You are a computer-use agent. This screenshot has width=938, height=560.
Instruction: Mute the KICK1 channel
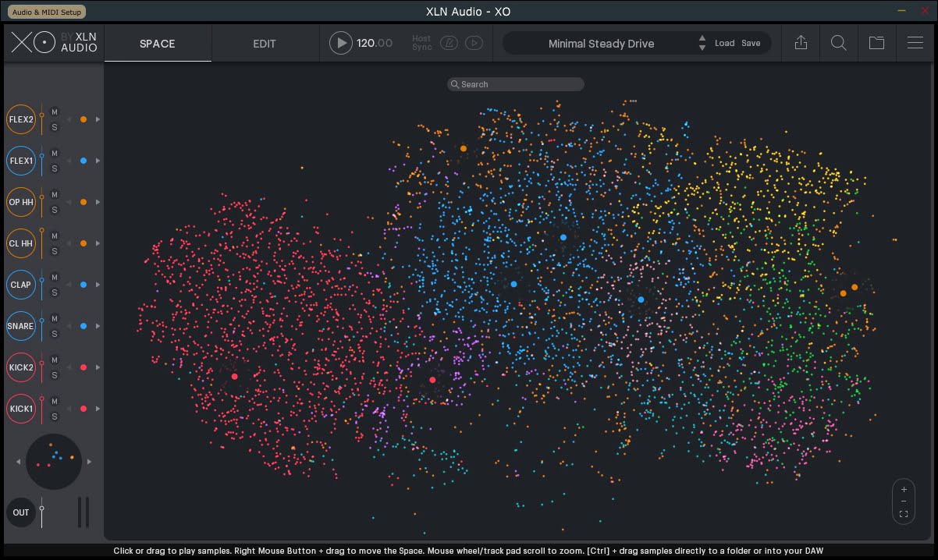[x=55, y=401]
